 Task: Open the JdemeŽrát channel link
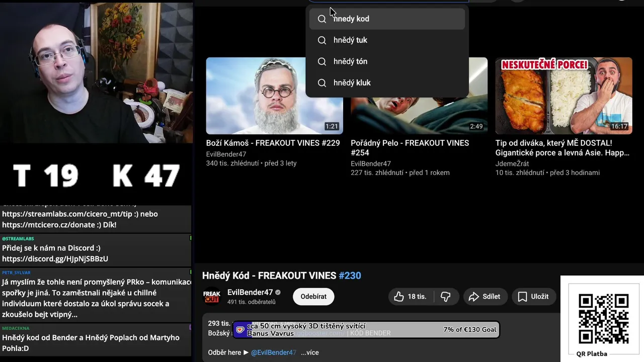click(512, 163)
